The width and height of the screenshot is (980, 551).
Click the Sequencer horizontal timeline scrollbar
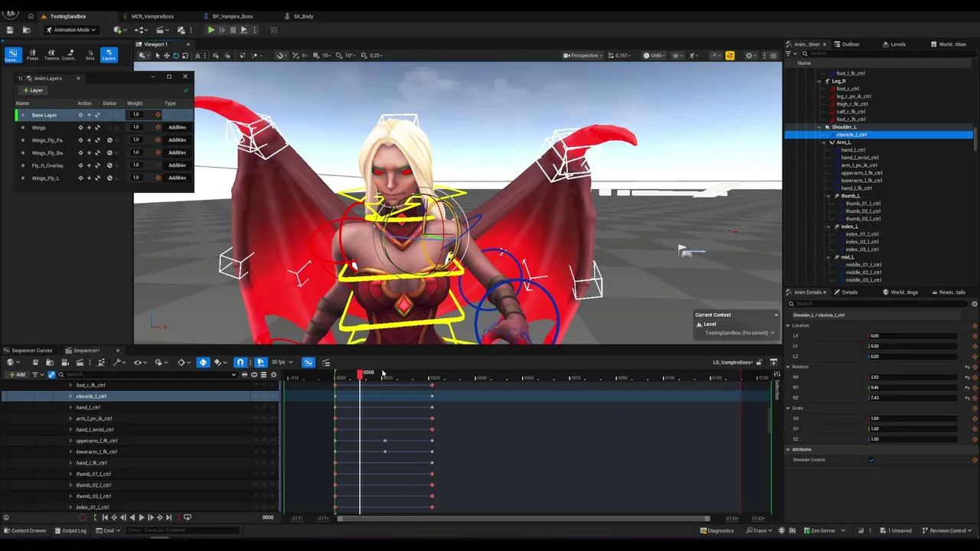pyautogui.click(x=523, y=519)
